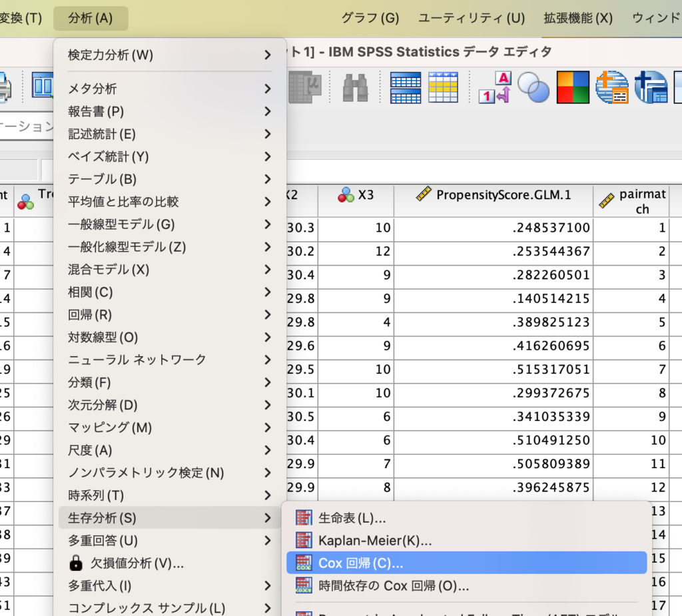Image resolution: width=682 pixels, height=616 pixels.
Task: Expand コンプレックス サンプル (L) submenu
Action: [x=170, y=608]
